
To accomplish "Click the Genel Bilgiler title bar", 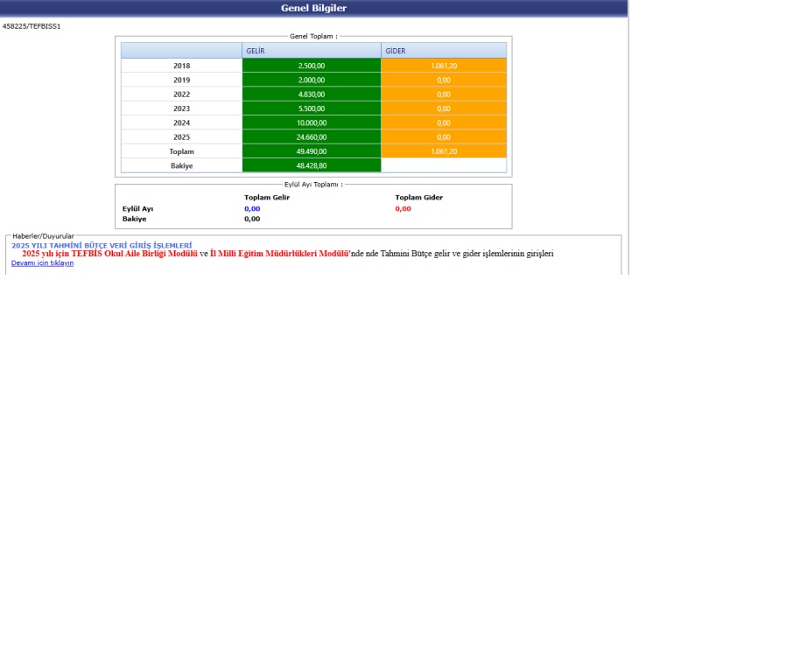I will click(313, 8).
